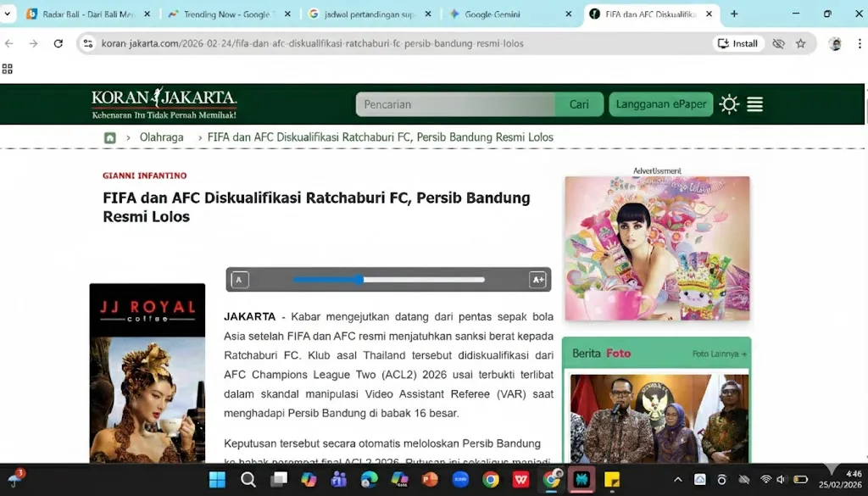Click the Berita Foto heading

tap(601, 354)
